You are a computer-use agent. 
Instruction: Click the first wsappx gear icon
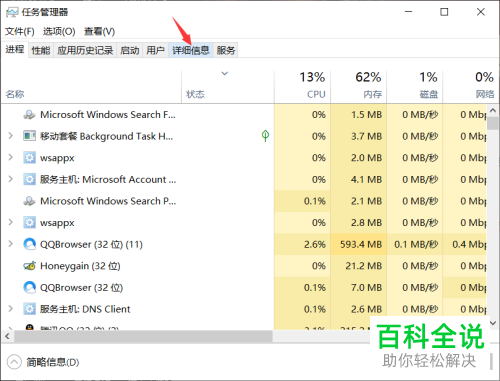[29, 158]
